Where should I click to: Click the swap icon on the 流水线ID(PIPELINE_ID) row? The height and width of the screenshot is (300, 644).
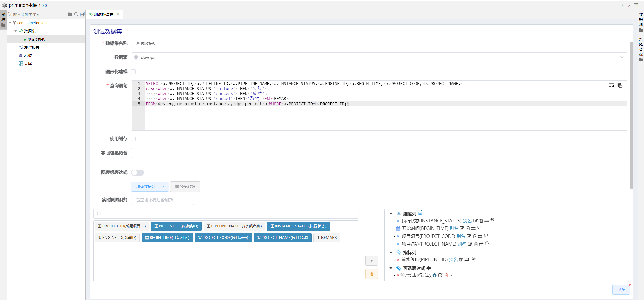coord(467,260)
